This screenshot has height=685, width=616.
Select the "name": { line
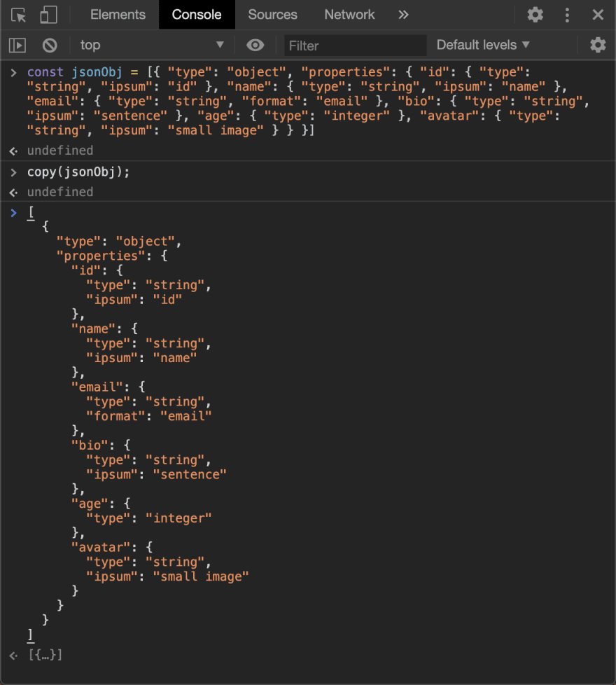105,328
